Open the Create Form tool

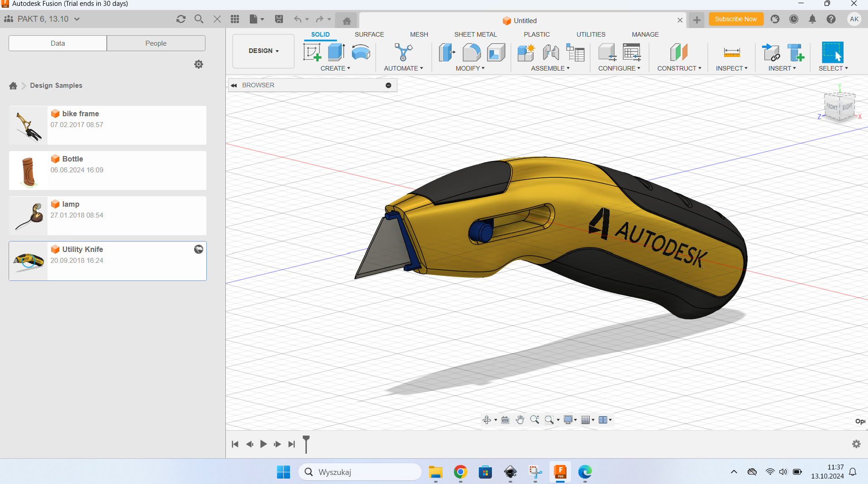(x=361, y=52)
